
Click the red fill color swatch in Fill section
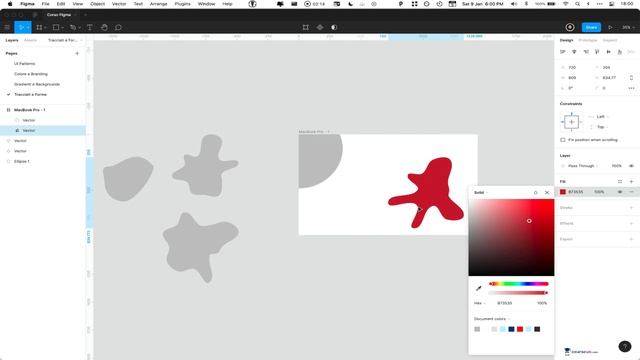(x=563, y=192)
